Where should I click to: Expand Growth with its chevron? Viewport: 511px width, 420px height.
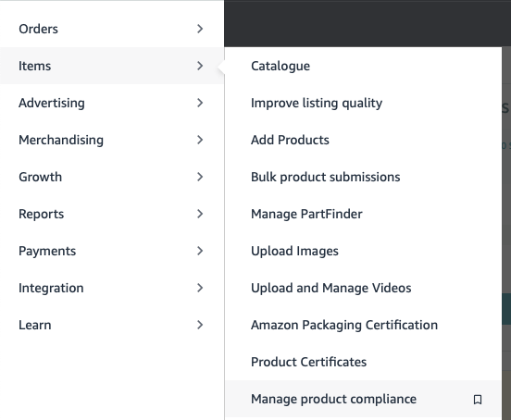(200, 177)
